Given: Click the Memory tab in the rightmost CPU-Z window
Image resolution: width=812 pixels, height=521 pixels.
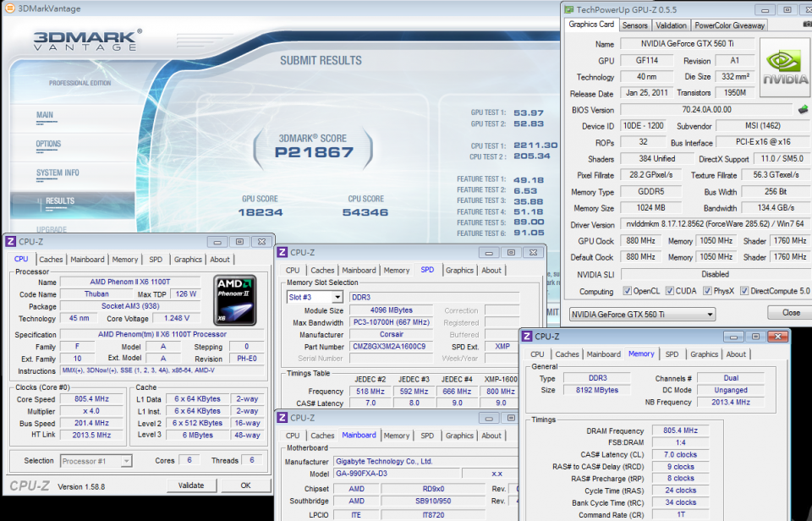Looking at the screenshot, I should pyautogui.click(x=642, y=354).
